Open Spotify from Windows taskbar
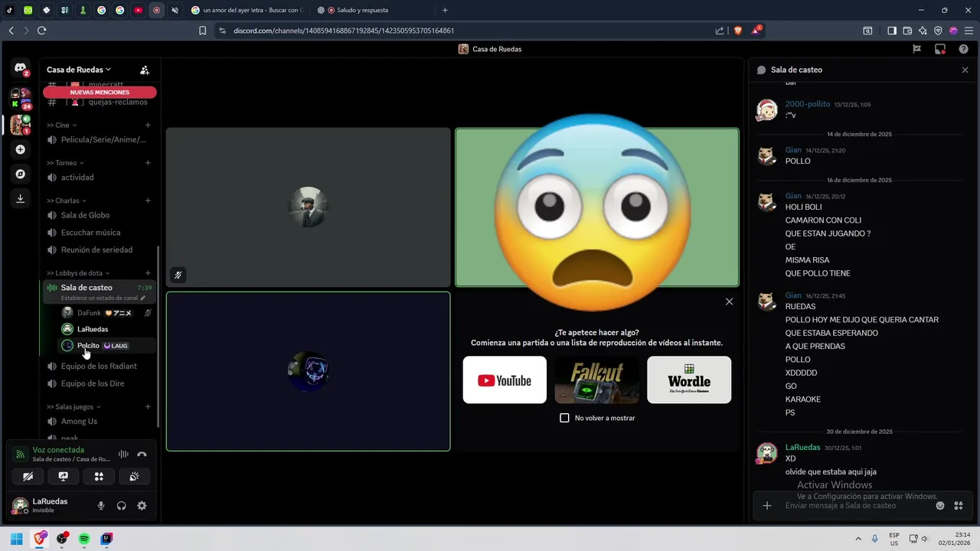 click(84, 539)
